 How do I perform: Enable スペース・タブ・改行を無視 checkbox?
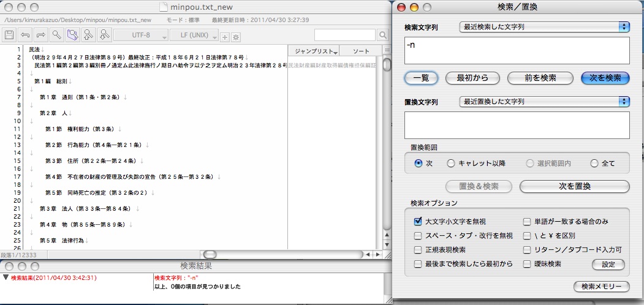click(418, 236)
